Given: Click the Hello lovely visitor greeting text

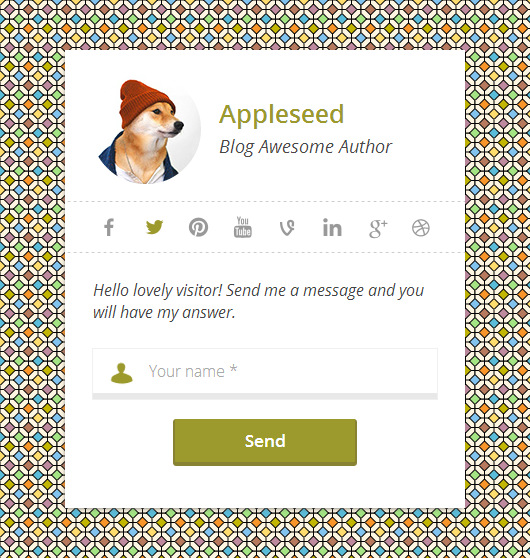Looking at the screenshot, I should 258,301.
